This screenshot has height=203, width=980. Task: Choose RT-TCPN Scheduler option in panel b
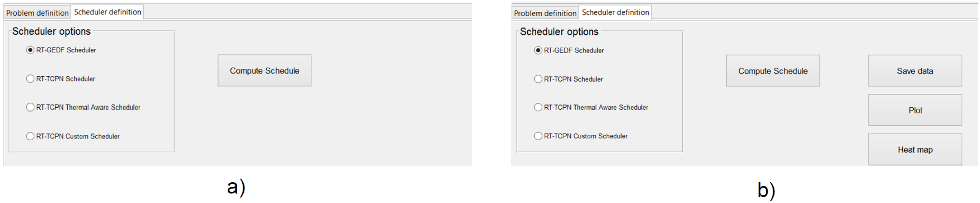538,79
